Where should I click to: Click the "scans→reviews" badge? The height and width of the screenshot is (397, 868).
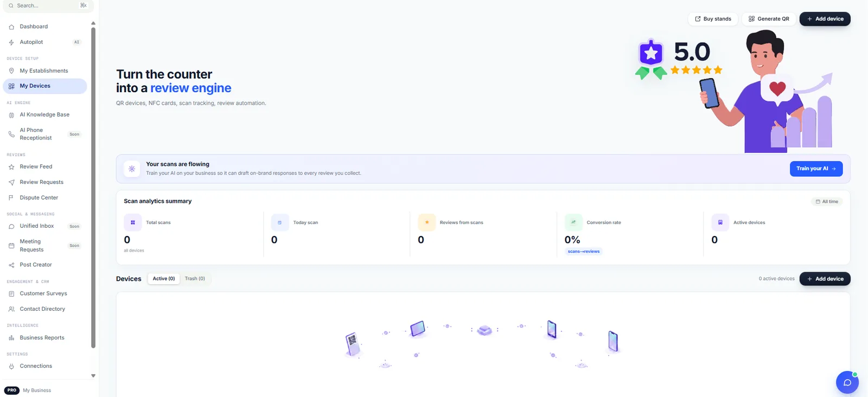click(x=584, y=252)
